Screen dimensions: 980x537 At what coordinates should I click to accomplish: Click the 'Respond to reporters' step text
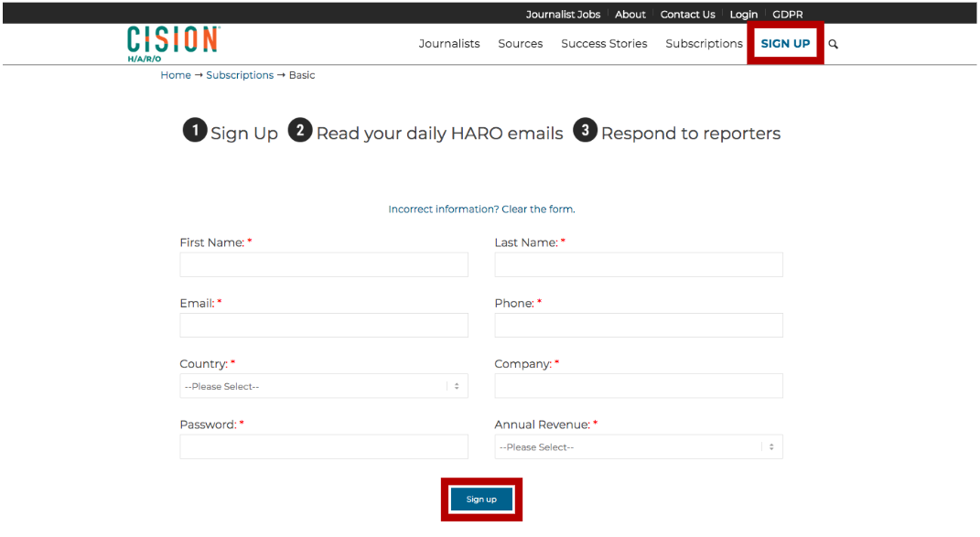coord(691,134)
